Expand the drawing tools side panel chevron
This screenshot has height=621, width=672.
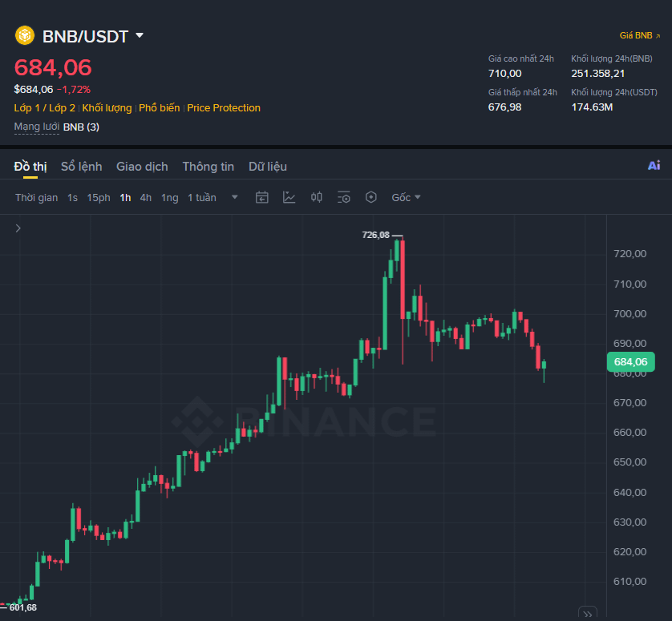pos(18,228)
